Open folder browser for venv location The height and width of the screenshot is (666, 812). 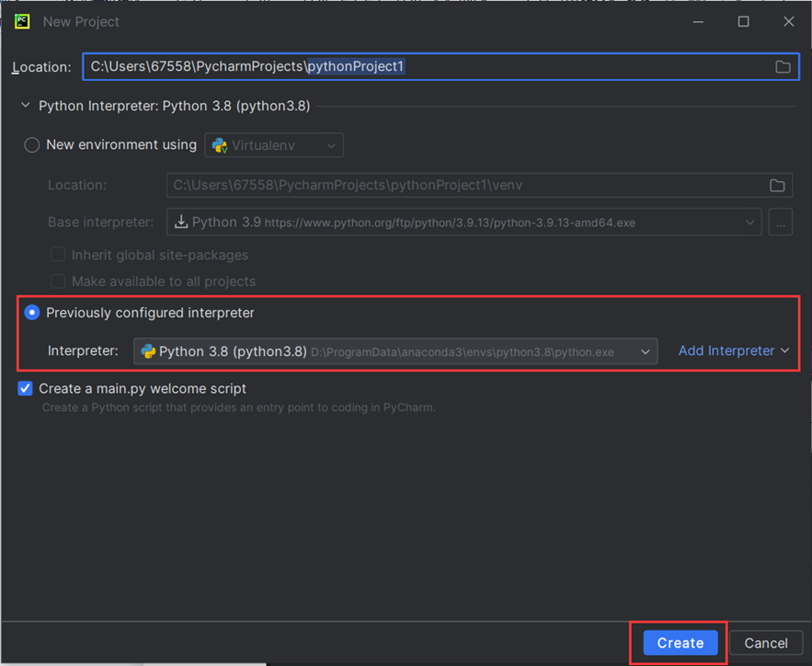(x=777, y=186)
